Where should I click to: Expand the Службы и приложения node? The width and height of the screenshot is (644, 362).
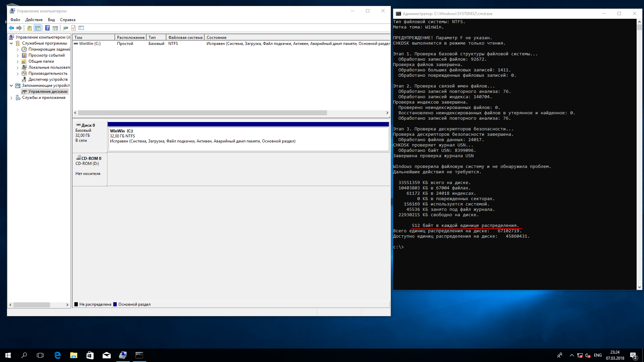coord(11,98)
